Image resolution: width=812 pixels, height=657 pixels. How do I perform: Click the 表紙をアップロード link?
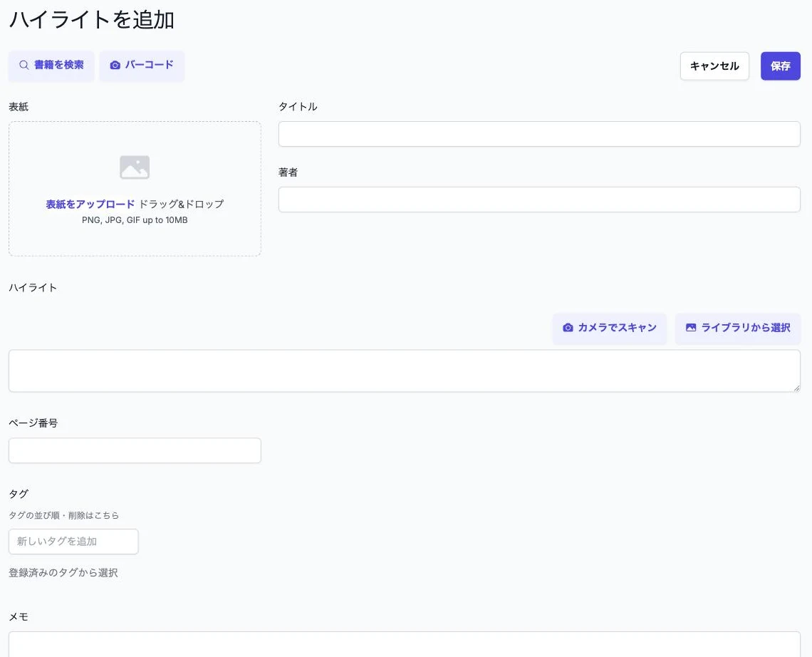pyautogui.click(x=90, y=204)
